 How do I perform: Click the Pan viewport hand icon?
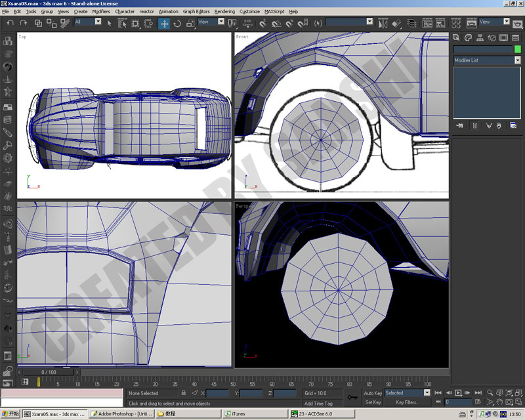499,402
